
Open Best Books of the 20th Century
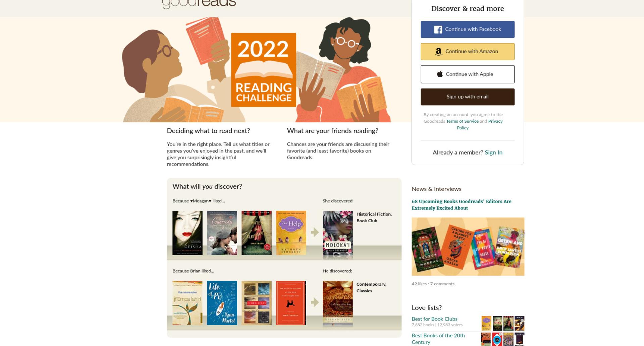[438, 339]
